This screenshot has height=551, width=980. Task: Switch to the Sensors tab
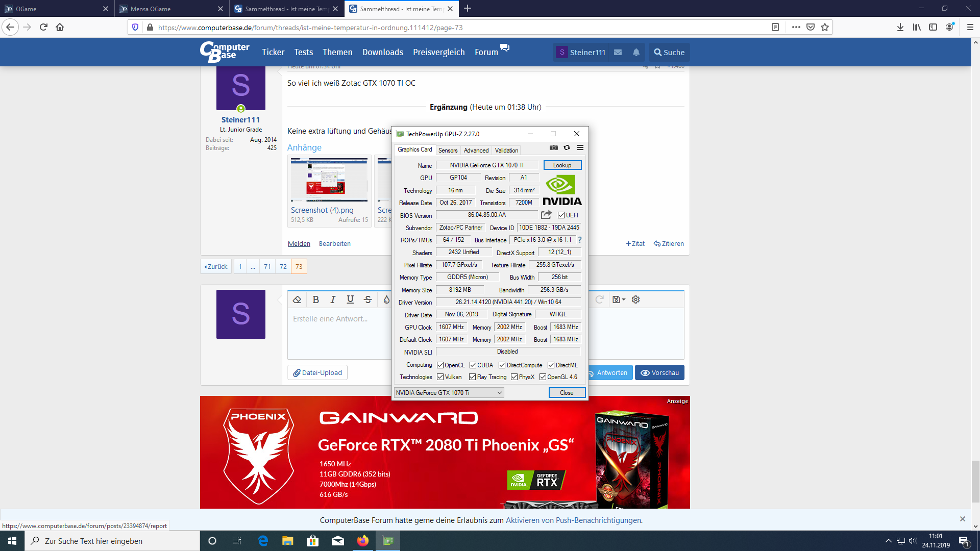(448, 150)
